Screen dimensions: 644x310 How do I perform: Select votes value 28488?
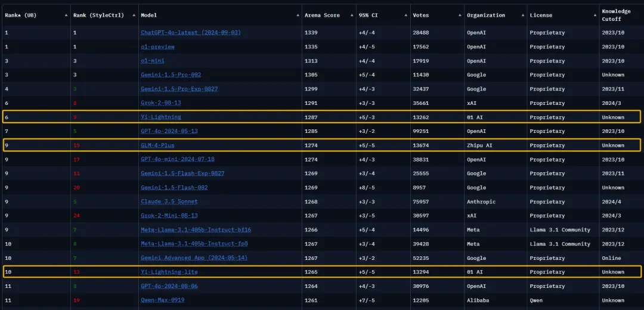[421, 32]
